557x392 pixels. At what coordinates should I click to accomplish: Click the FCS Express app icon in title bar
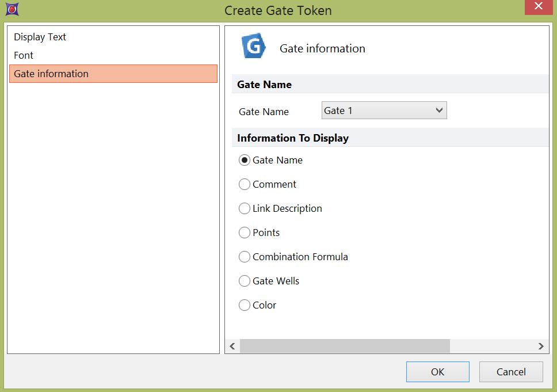(x=10, y=10)
